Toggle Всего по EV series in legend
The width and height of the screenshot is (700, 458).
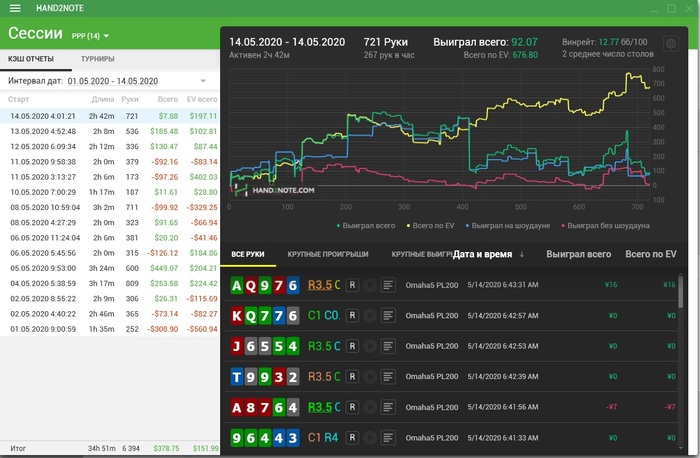[x=430, y=226]
